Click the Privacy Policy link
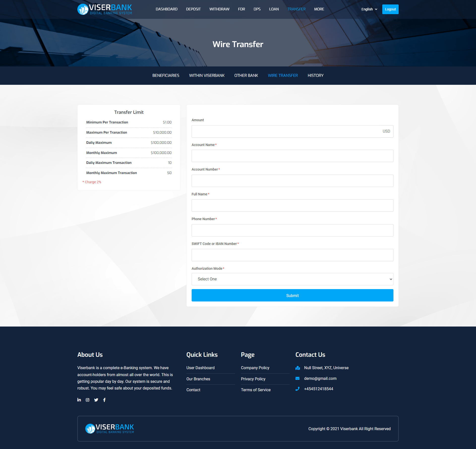Viewport: 476px width, 449px height. (253, 379)
